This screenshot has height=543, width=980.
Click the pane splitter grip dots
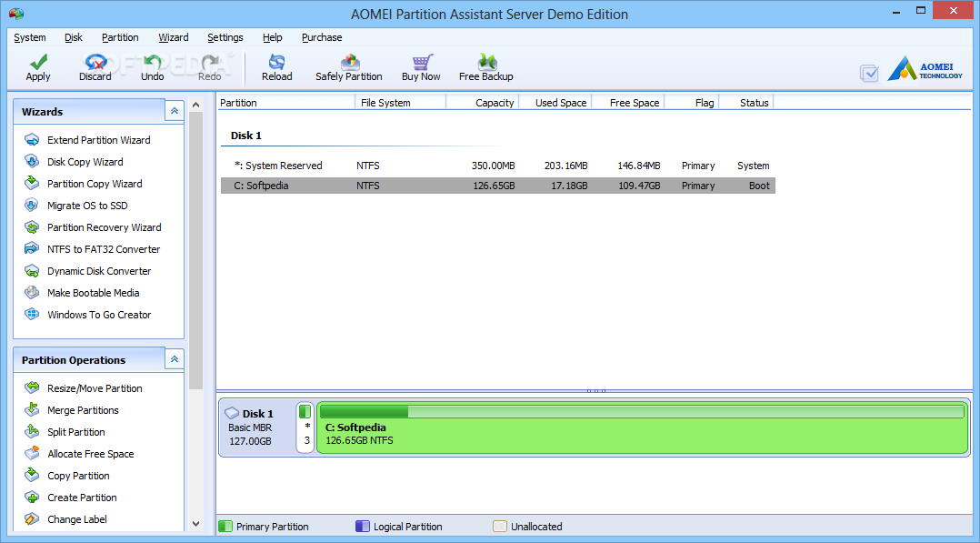coord(596,392)
